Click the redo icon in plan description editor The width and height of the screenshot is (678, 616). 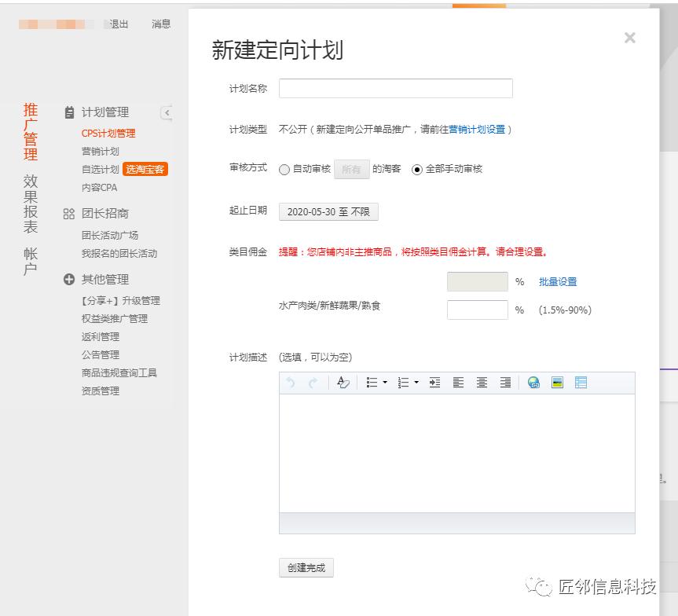coord(313,383)
